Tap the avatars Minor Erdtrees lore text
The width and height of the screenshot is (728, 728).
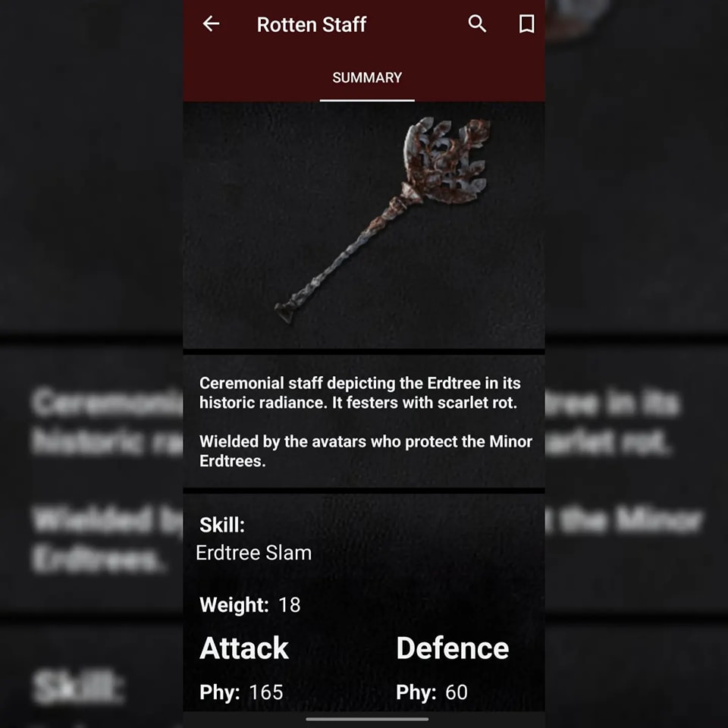coord(366,451)
